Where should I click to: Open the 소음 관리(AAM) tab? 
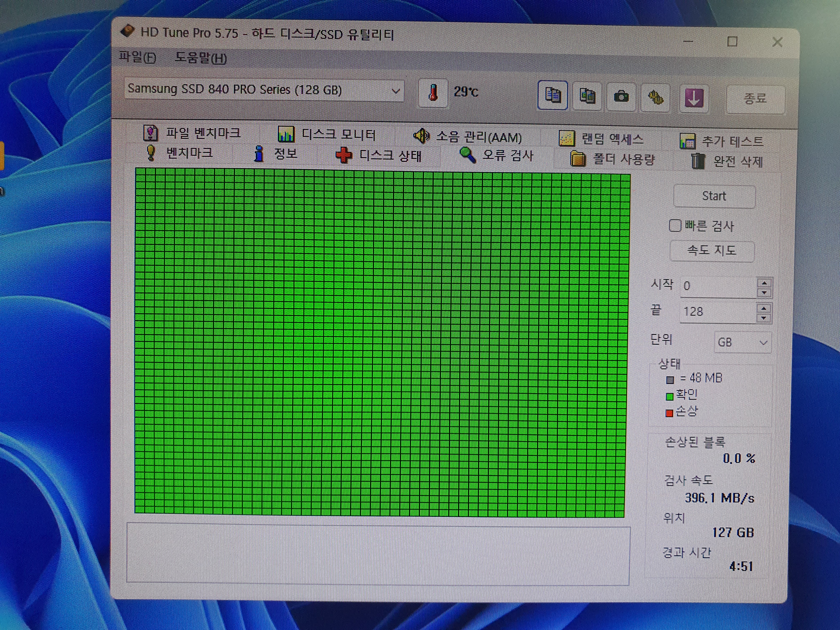[x=468, y=137]
